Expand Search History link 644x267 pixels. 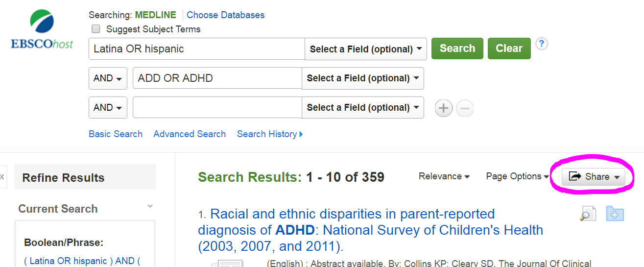[x=270, y=134]
